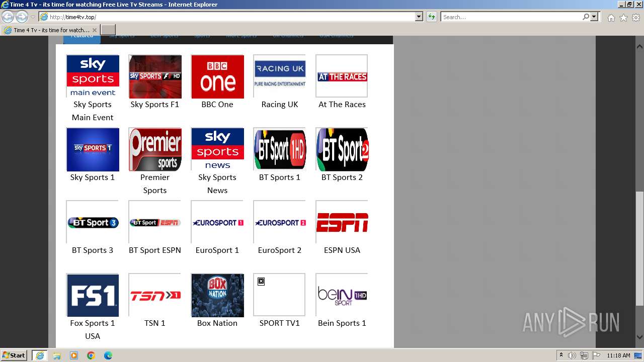Open the FS1 channel logo
The width and height of the screenshot is (644, 362).
pos(93,295)
